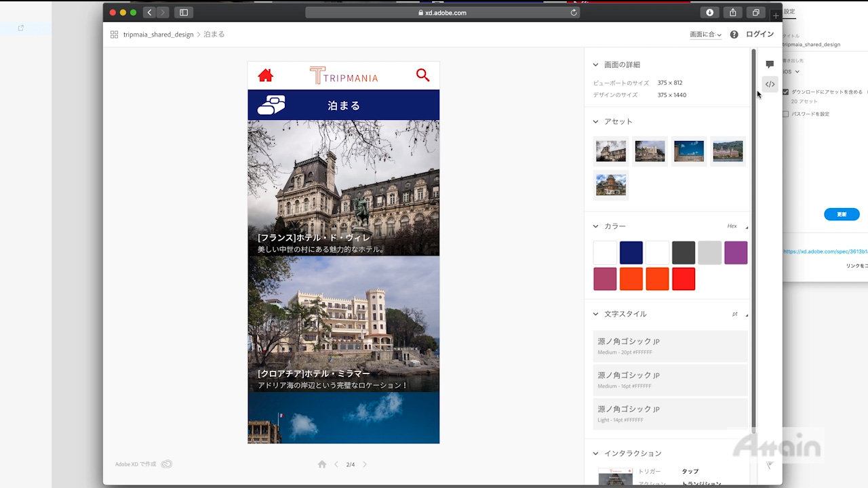Enable the パスワードを設定 checkbox
The width and height of the screenshot is (868, 488).
click(x=786, y=114)
